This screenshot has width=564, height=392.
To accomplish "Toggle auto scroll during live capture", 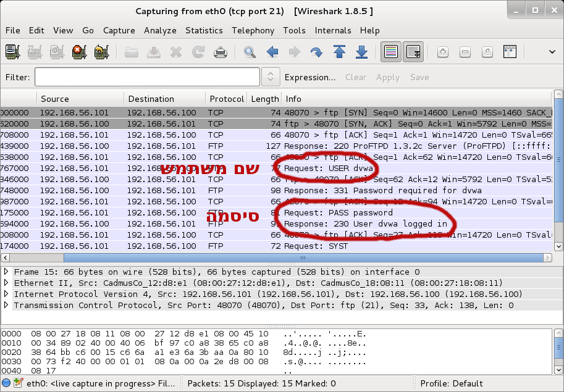I will coord(413,52).
